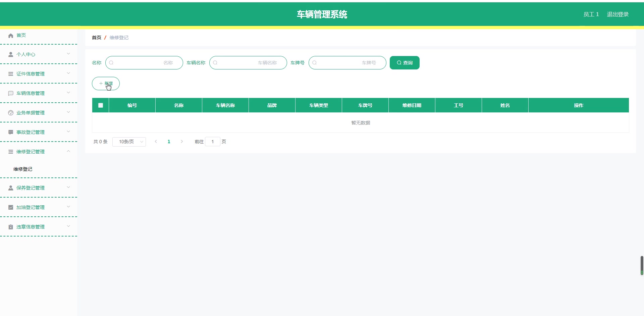Toggle the select-all checkbox in table header
644x316 pixels.
(100, 105)
